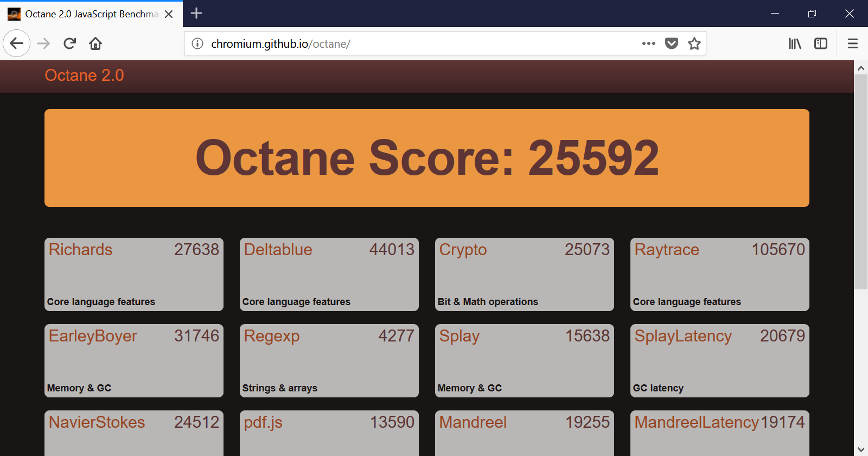Select the Octane 2.0 JavaScript Benchmark tab

(x=91, y=14)
